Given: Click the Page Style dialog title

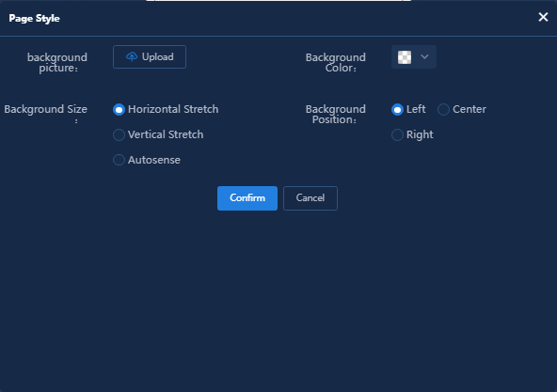Looking at the screenshot, I should [x=34, y=19].
